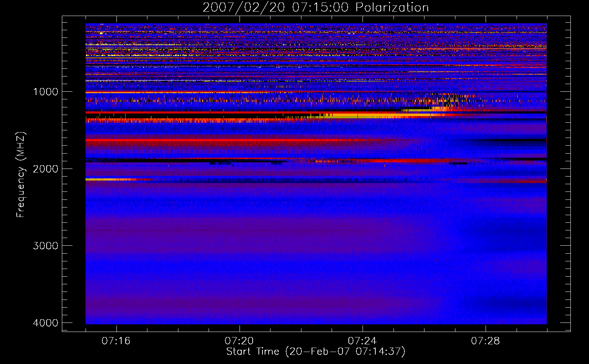Click the 3000 frequency tick label
Screen dimensions: 589x364
[x=46, y=246]
